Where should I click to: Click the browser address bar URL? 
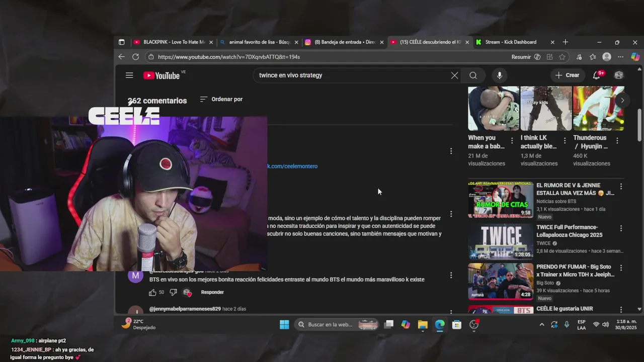coord(229,57)
